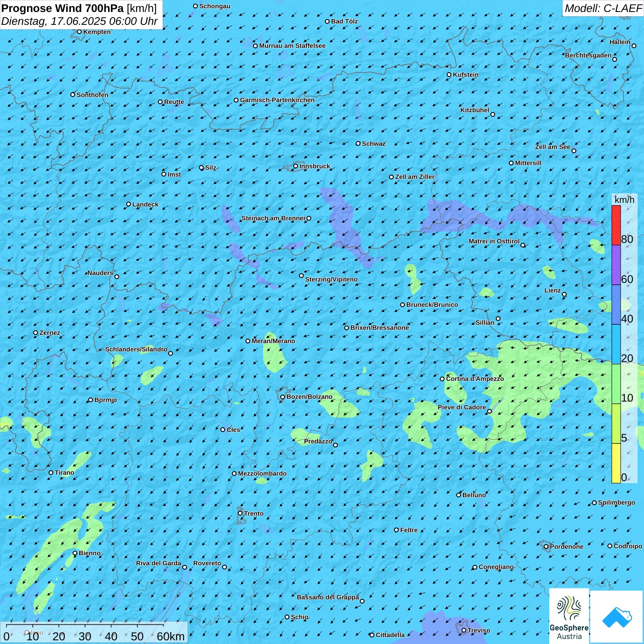This screenshot has height=644, width=644.
Task: Click the red legend color segment above 80
Action: pos(616,225)
